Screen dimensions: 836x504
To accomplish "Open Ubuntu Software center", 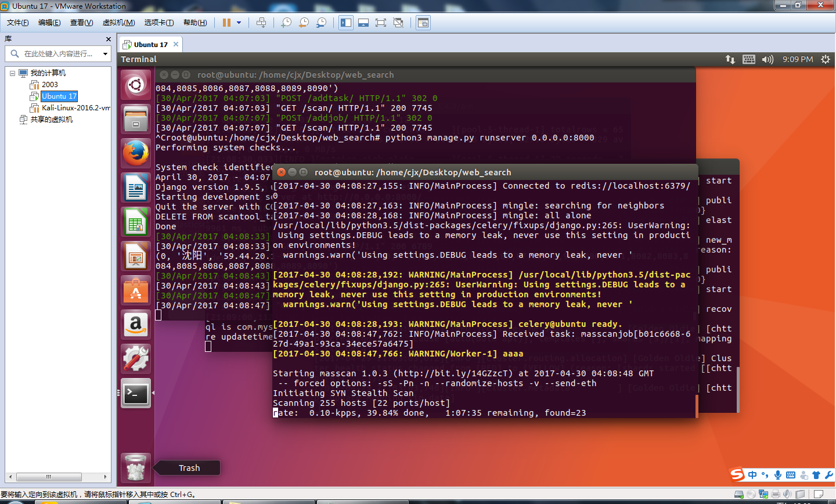I will click(x=136, y=290).
